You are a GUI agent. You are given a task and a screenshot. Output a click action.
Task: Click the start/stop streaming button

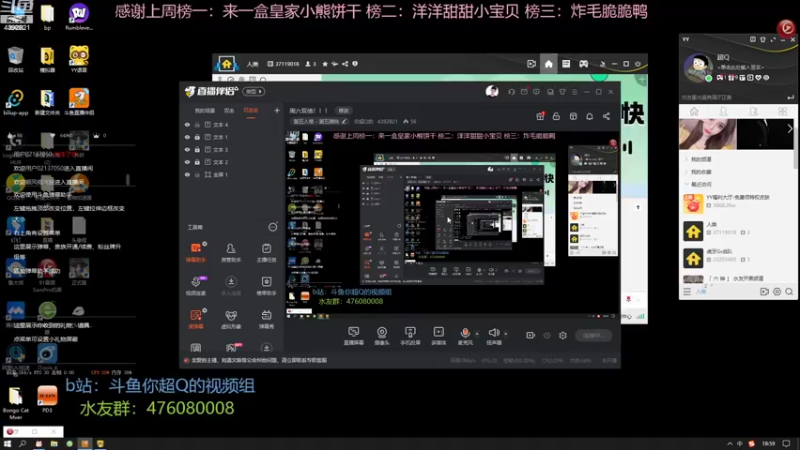point(593,335)
